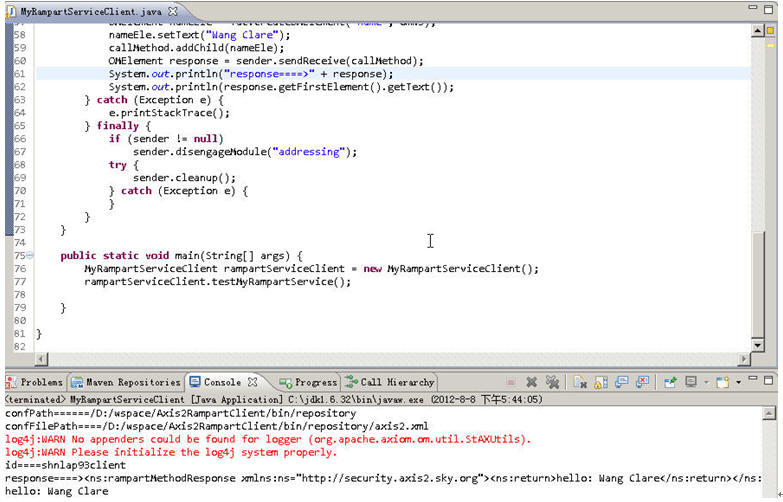Toggle Show Console When Standard Error Changes
Image resolution: width=783 pixels, height=502 pixels.
point(643,383)
